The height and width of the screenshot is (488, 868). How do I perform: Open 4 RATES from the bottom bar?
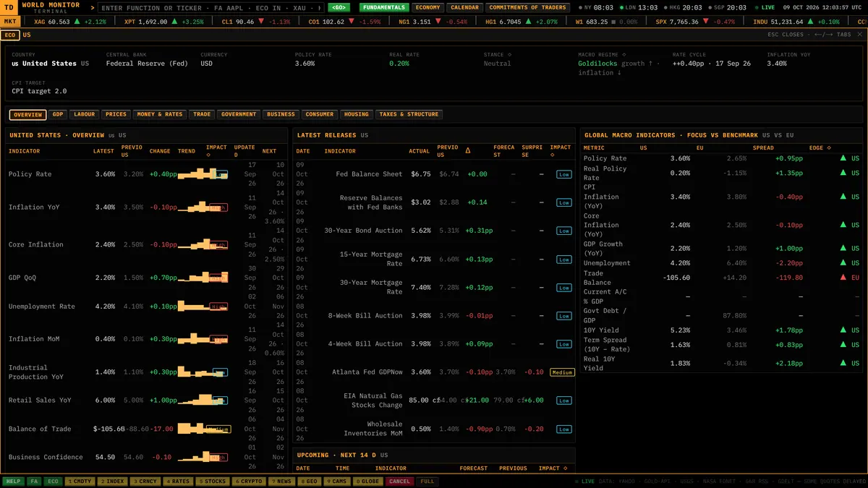click(x=177, y=481)
